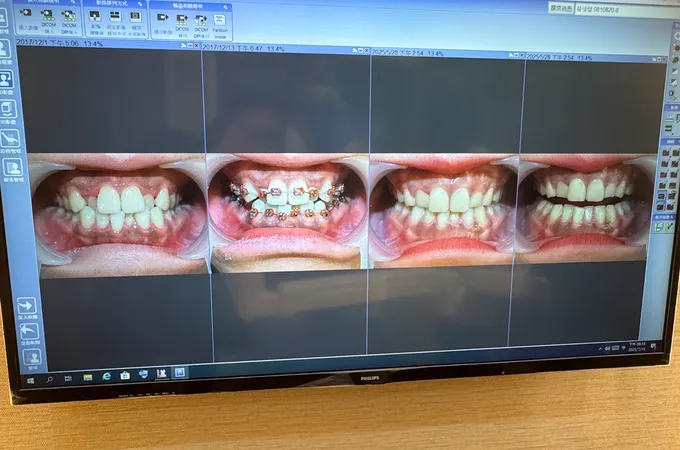
Task: Open Task View on the taskbar
Action: point(68,378)
